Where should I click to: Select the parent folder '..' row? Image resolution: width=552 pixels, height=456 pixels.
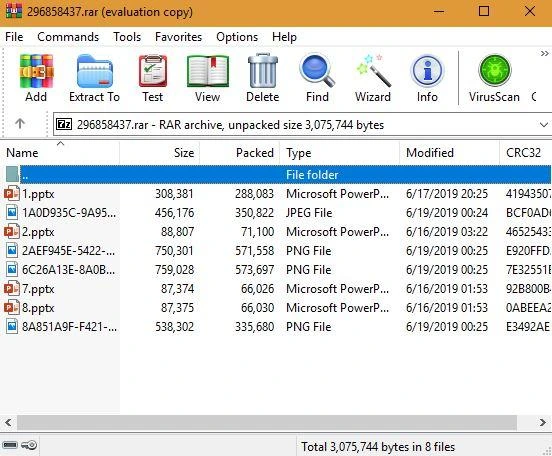(x=278, y=175)
